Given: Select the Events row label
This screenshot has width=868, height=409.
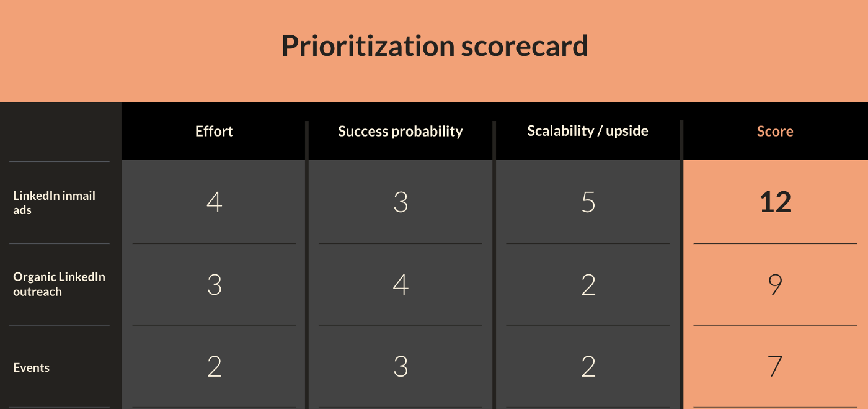Looking at the screenshot, I should (31, 367).
